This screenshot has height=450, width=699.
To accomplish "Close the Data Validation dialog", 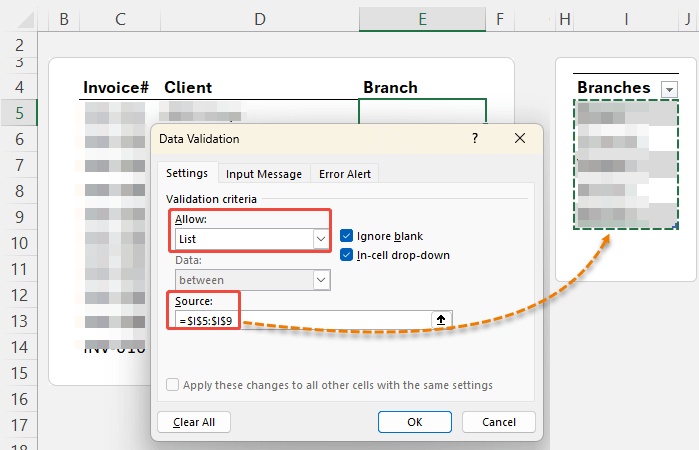I will coord(520,138).
